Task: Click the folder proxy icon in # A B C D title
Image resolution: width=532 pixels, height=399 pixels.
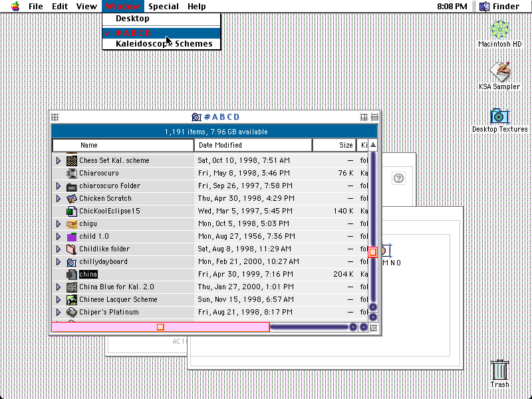Action: coord(196,118)
